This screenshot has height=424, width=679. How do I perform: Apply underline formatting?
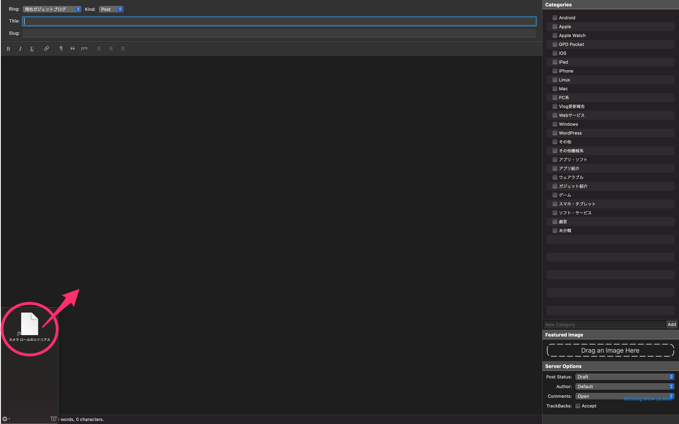[x=32, y=48]
